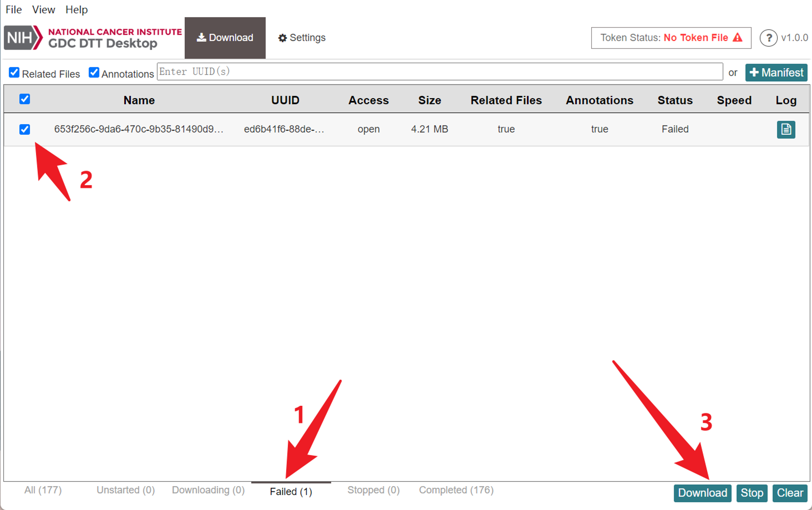The width and height of the screenshot is (812, 510).
Task: Show the Stopped (0) filter tab
Action: (x=374, y=490)
